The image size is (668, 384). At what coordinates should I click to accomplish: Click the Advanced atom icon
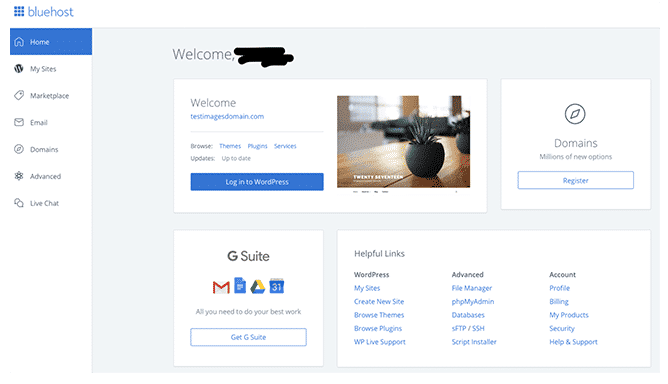[x=19, y=176]
